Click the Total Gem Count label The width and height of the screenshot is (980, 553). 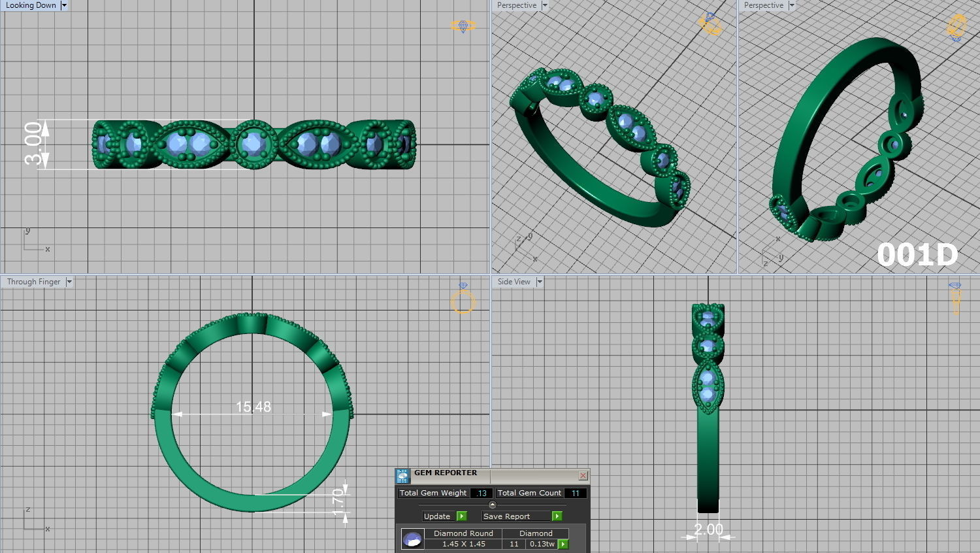(x=529, y=494)
